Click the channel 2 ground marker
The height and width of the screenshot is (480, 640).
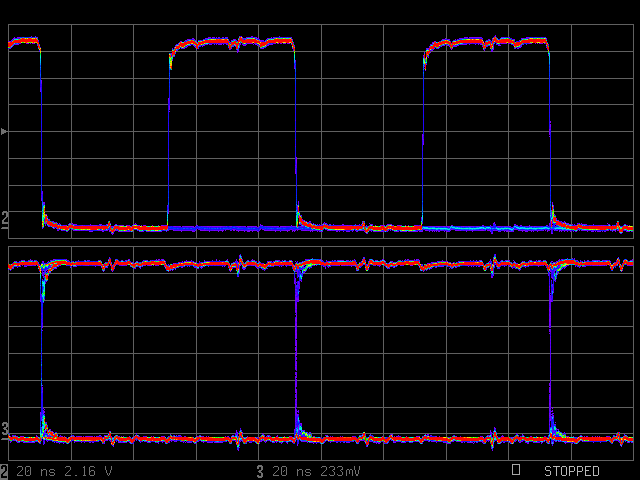pos(4,220)
